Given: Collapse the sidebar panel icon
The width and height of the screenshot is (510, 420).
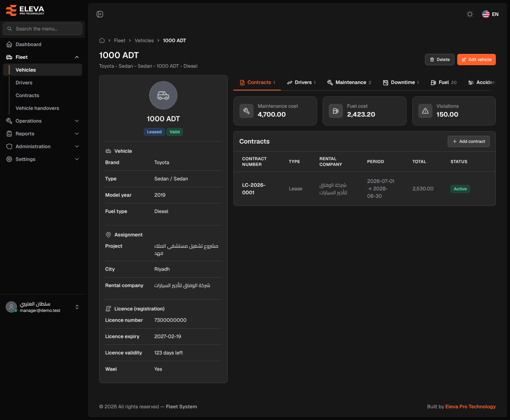Looking at the screenshot, I should [x=100, y=14].
